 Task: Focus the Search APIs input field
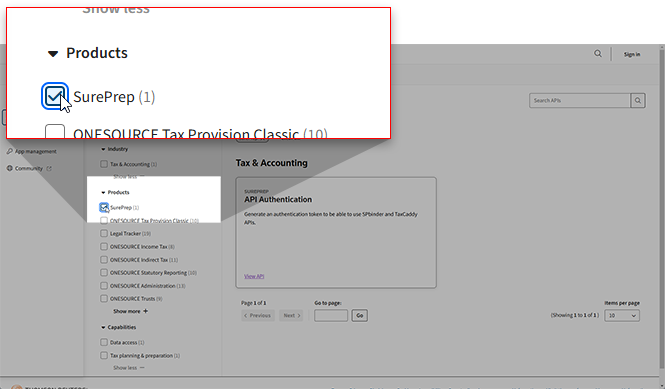(x=579, y=101)
